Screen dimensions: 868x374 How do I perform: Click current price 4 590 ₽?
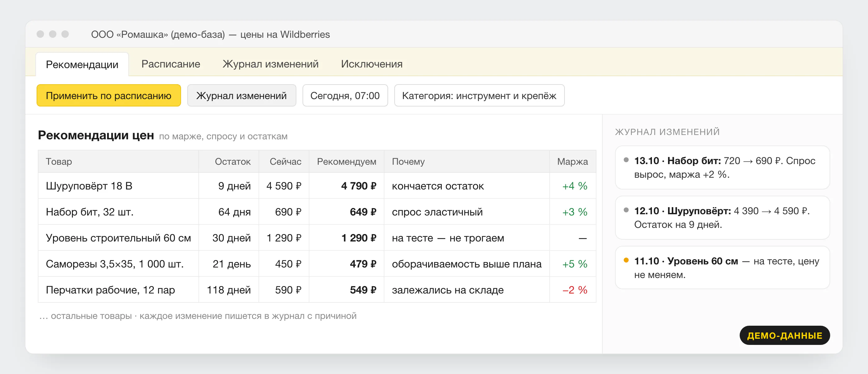284,186
